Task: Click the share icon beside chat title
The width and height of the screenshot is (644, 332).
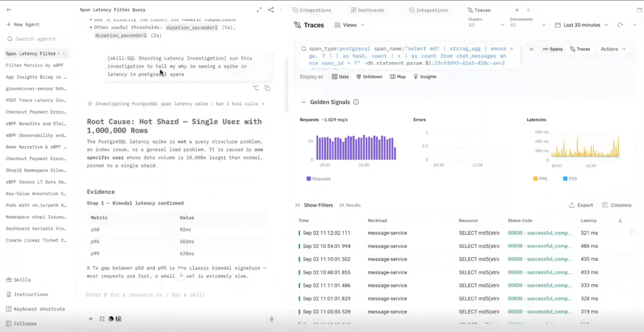Action: point(271,10)
